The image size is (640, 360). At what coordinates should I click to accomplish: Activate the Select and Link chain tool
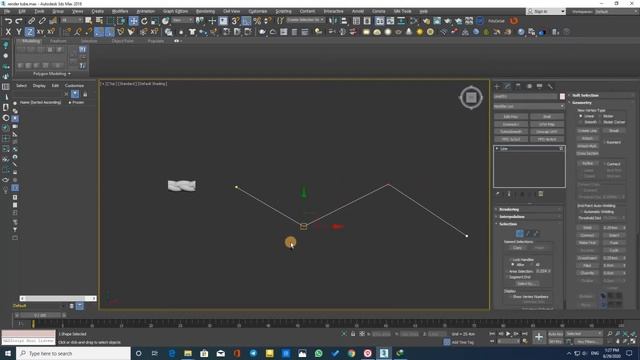point(31,21)
